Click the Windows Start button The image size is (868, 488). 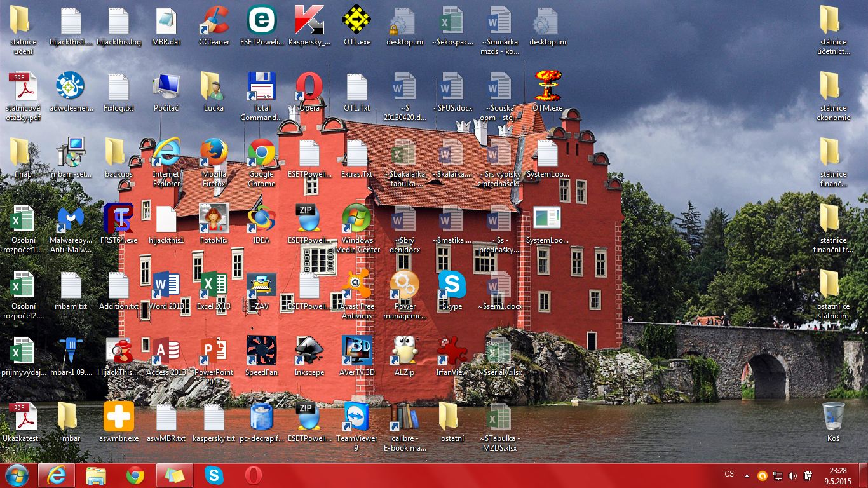(17, 475)
